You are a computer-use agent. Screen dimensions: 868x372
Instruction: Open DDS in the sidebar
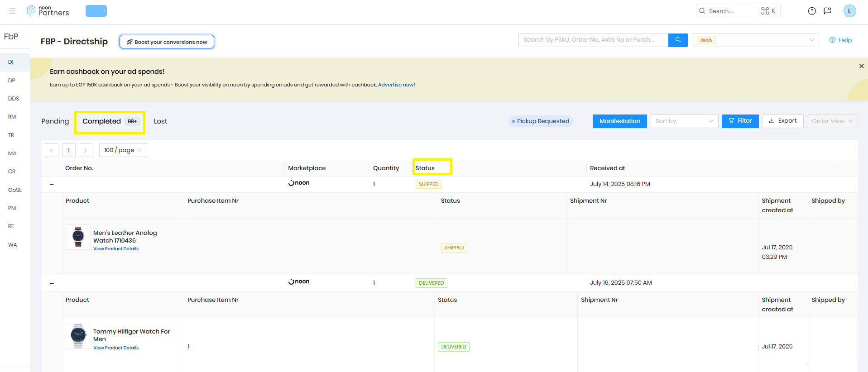coord(14,99)
